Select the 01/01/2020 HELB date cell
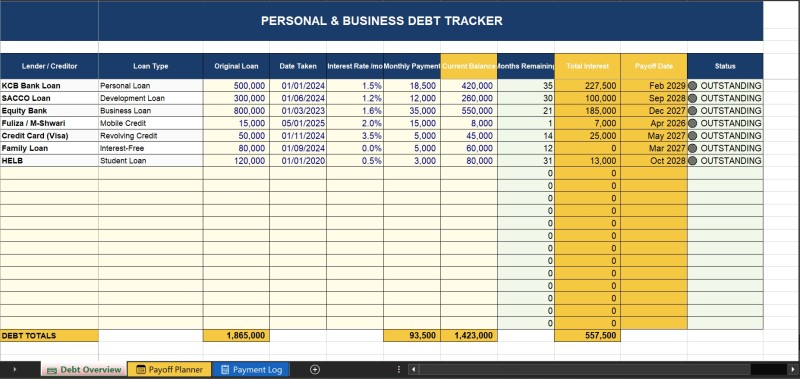This screenshot has width=800, height=379. 298,161
